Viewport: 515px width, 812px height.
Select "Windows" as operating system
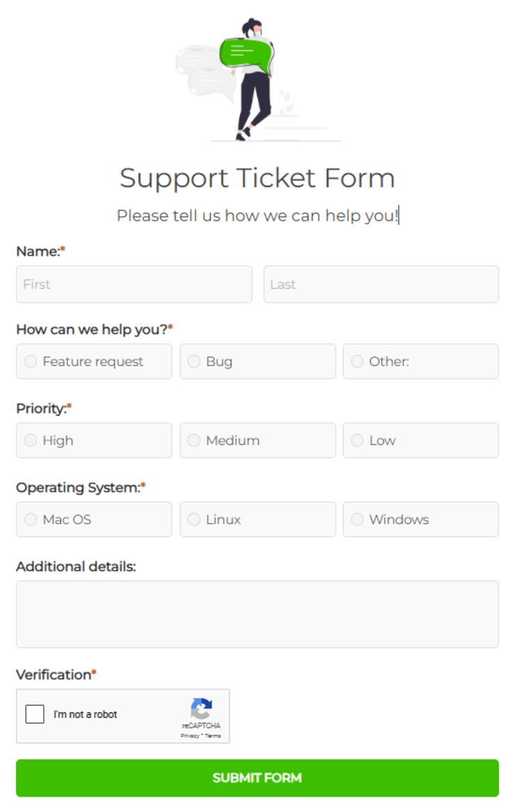tap(357, 519)
